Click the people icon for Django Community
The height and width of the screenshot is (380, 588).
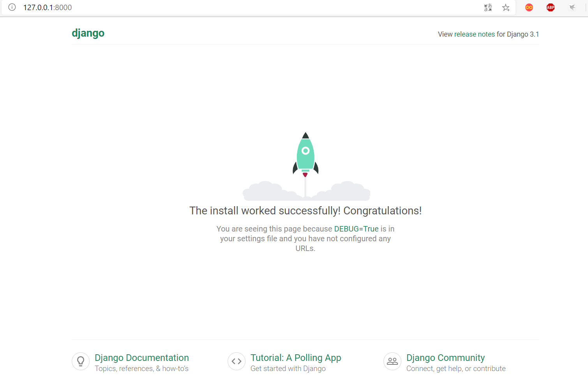click(392, 361)
